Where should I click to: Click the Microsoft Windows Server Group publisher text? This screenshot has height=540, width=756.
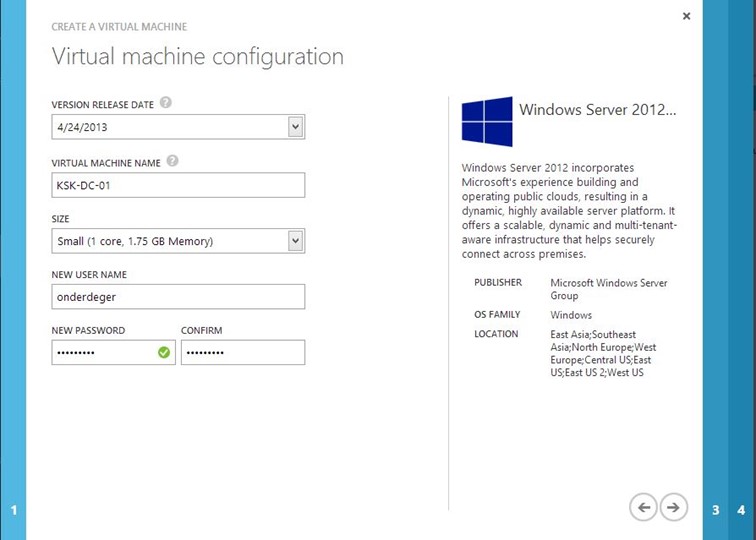coord(609,289)
